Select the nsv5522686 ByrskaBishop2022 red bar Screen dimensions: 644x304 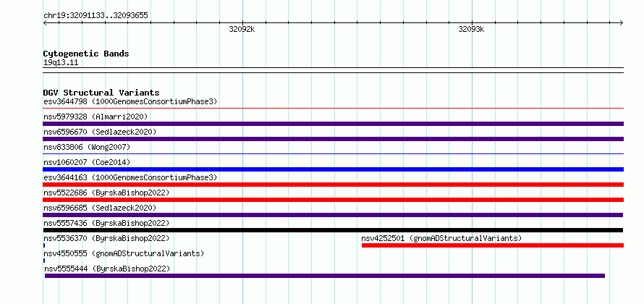[333, 200]
